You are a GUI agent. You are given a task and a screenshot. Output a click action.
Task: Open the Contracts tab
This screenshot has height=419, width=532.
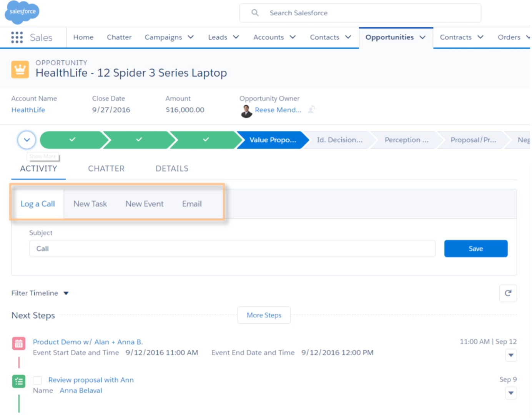[x=456, y=37]
